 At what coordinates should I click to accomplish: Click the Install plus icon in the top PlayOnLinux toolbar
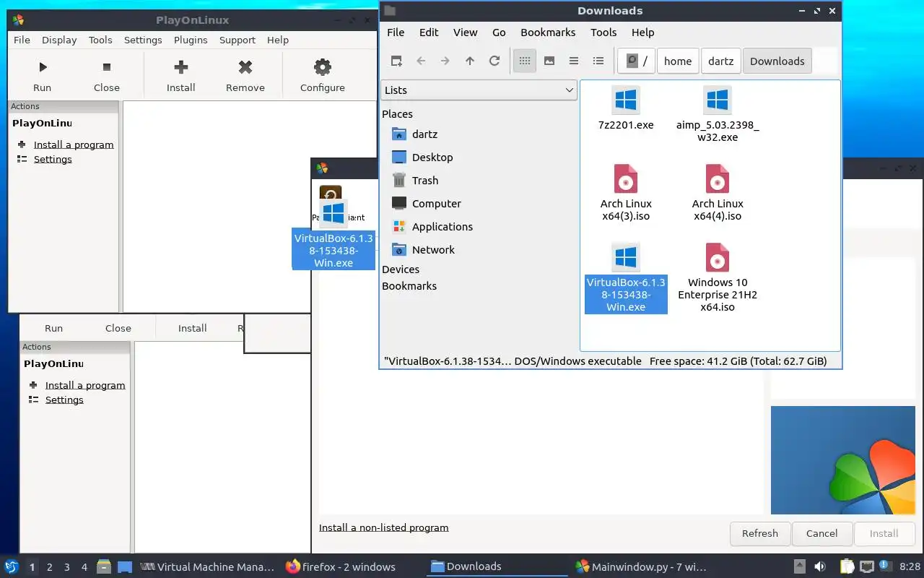[x=181, y=67]
